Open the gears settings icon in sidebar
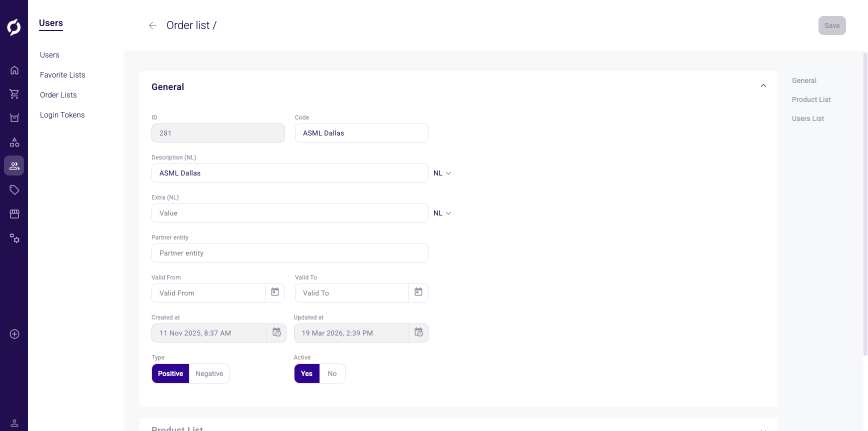This screenshot has width=868, height=431. point(14,238)
